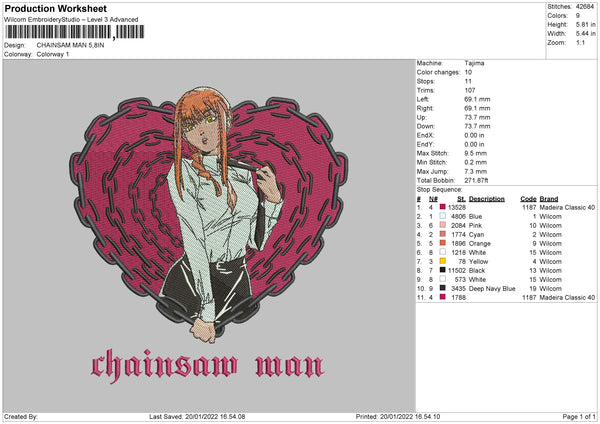Click the Min Stitch value 0.2 mm
The height and width of the screenshot is (424, 600).
pos(476,162)
